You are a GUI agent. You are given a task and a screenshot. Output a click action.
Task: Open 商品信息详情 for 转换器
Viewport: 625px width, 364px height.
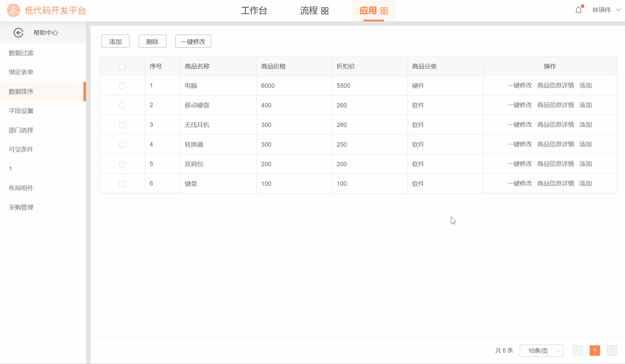pyautogui.click(x=556, y=144)
